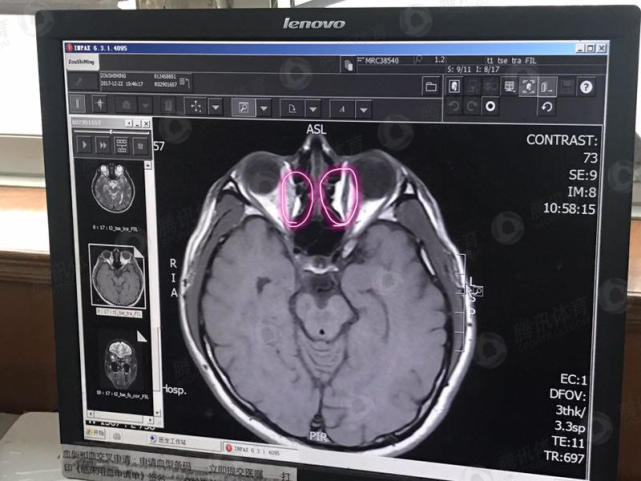The width and height of the screenshot is (641, 481).
Task: Click the page/document tool icon
Action: click(292, 109)
